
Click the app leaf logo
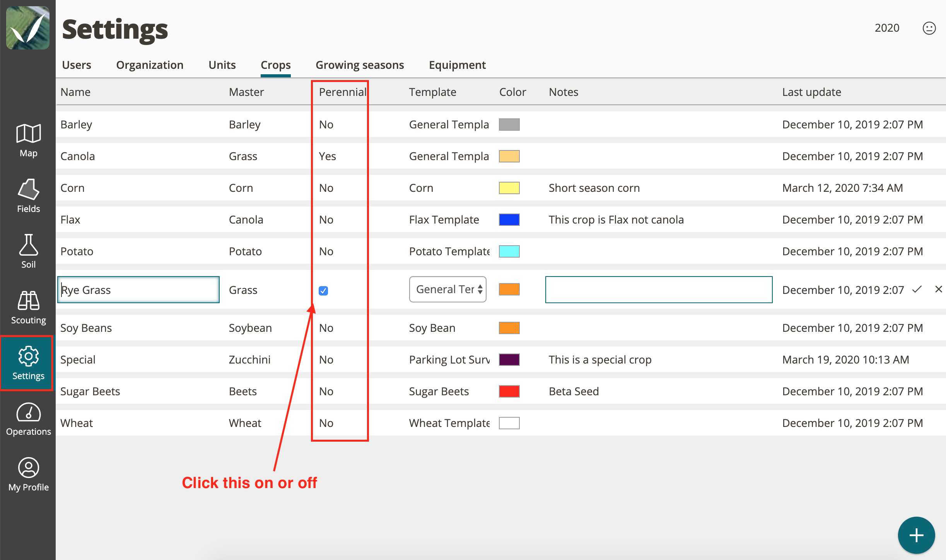(28, 28)
